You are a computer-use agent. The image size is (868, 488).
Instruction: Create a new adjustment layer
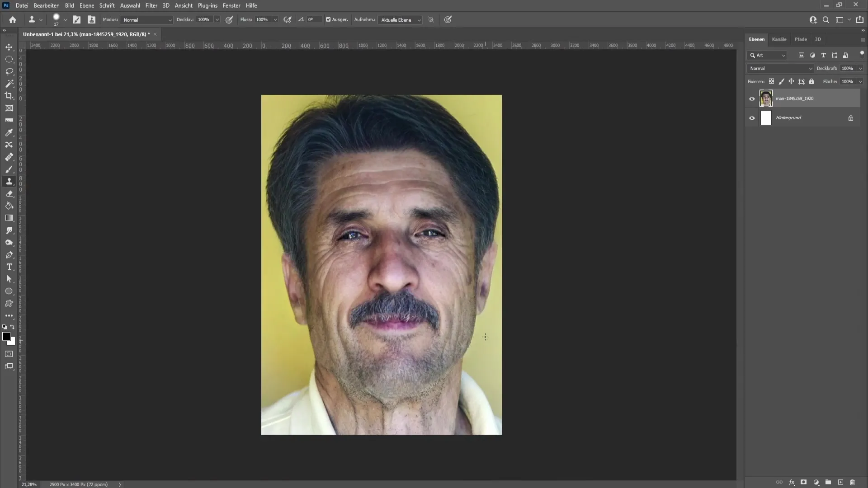coord(816,482)
